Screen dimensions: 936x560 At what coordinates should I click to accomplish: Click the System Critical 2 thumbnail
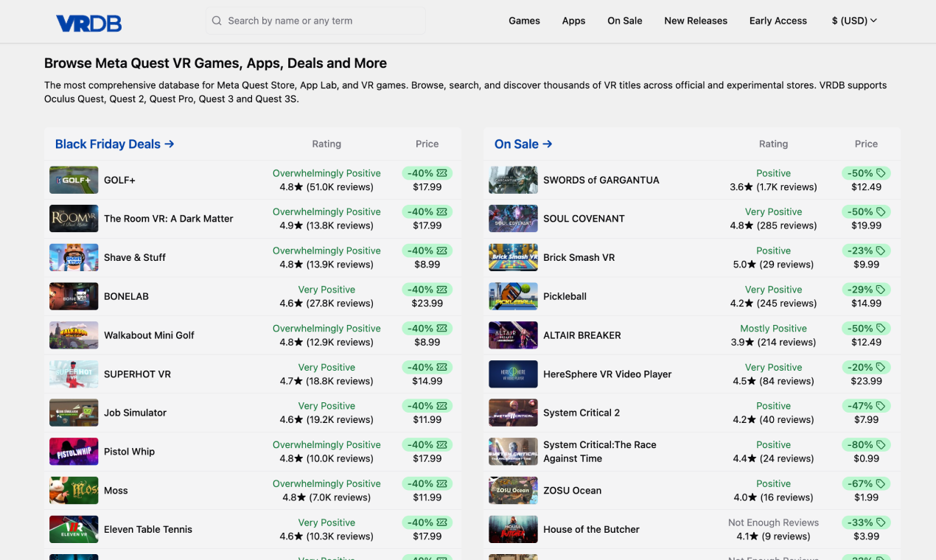[513, 413]
